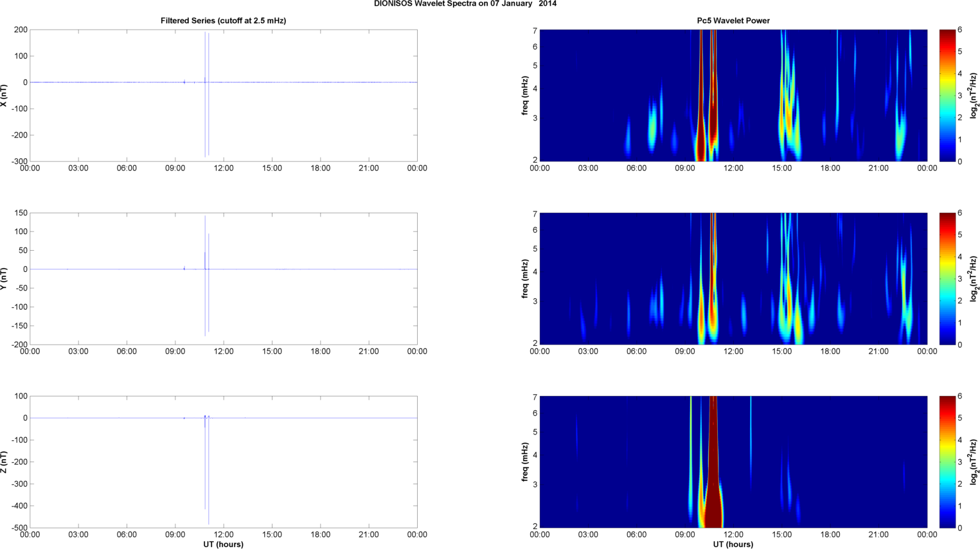
Task: Click the "12:00" tick under the top spectrogram
Action: point(733,168)
